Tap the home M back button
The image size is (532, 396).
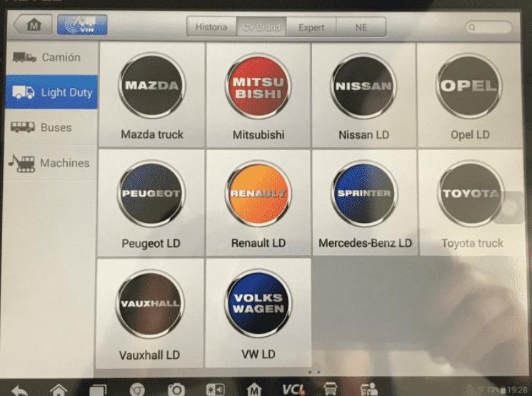[33, 25]
